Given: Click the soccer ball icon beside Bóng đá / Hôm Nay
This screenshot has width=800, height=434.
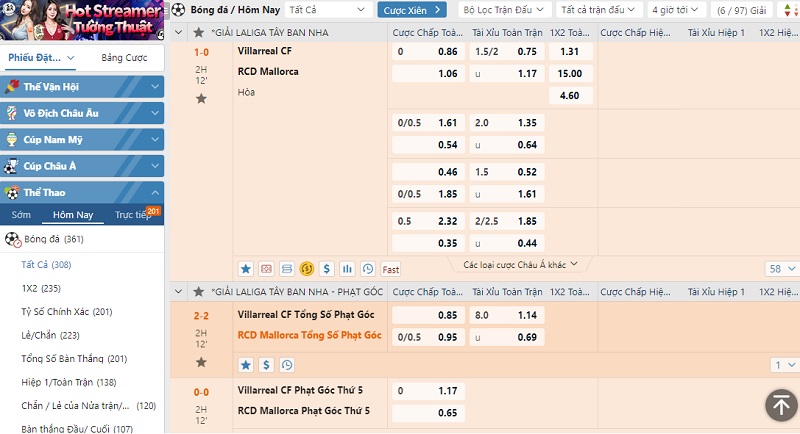Looking at the screenshot, I should pyautogui.click(x=178, y=9).
